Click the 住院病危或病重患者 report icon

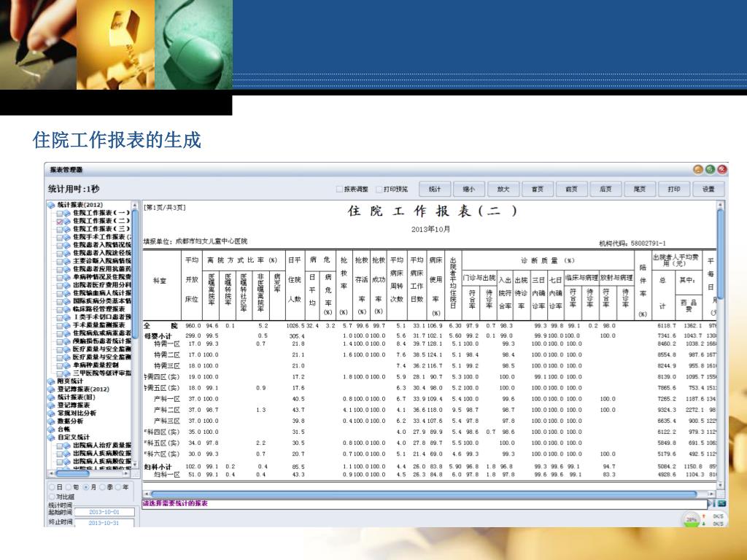67,333
